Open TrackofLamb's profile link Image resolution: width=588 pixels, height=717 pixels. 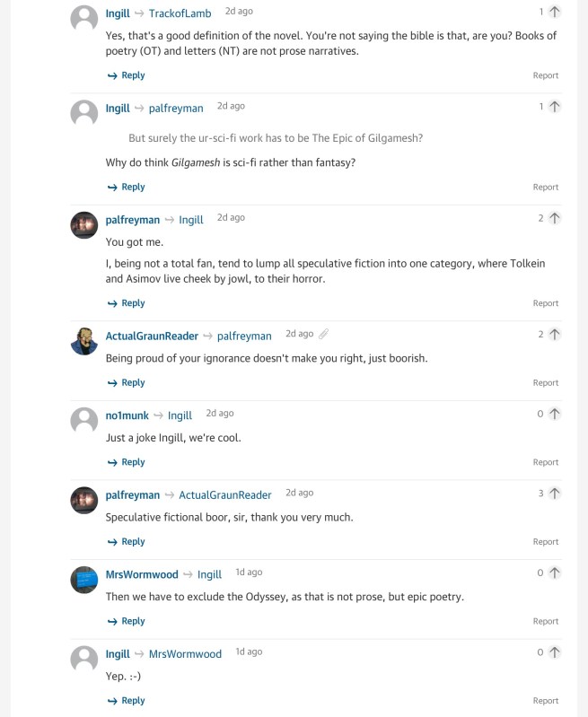pyautogui.click(x=180, y=13)
